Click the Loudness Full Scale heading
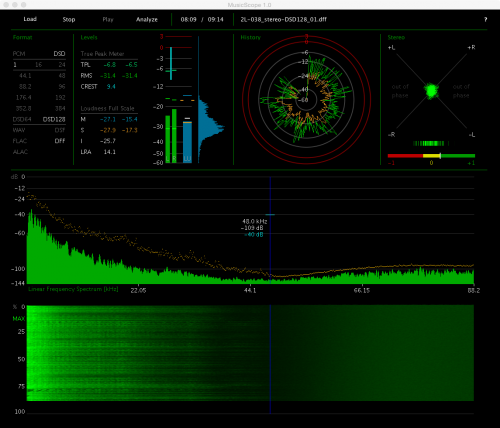This screenshot has width=500, height=428. pyautogui.click(x=107, y=108)
